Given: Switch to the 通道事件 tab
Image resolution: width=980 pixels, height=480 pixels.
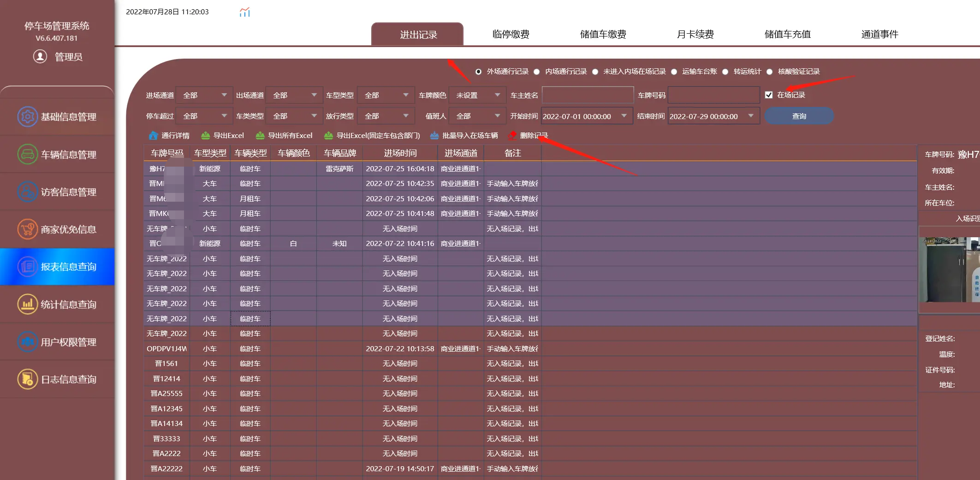Looking at the screenshot, I should click(x=879, y=34).
